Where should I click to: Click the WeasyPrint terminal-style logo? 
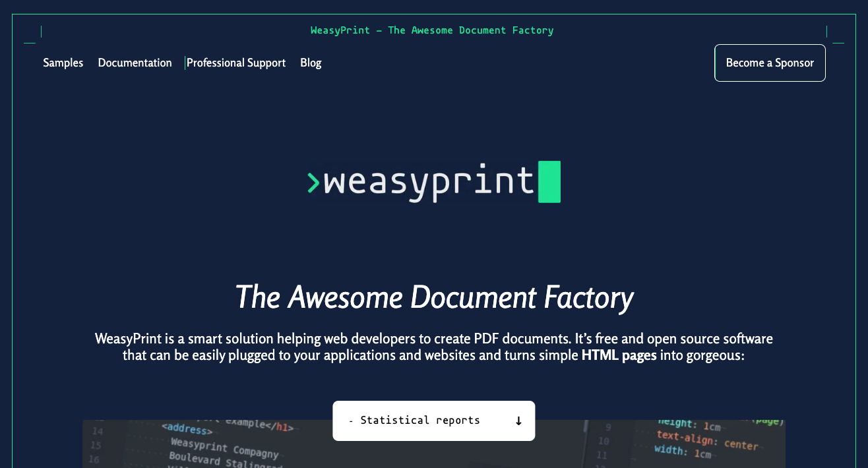pos(433,182)
